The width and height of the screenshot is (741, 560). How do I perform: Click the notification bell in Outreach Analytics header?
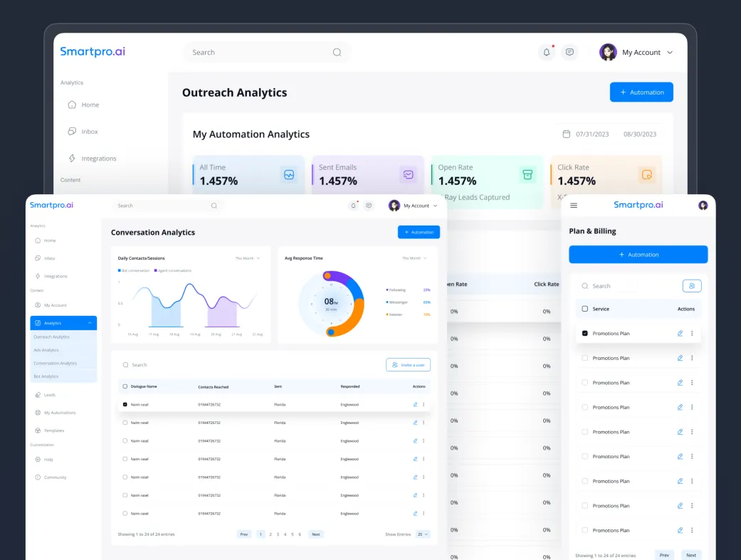tap(546, 53)
